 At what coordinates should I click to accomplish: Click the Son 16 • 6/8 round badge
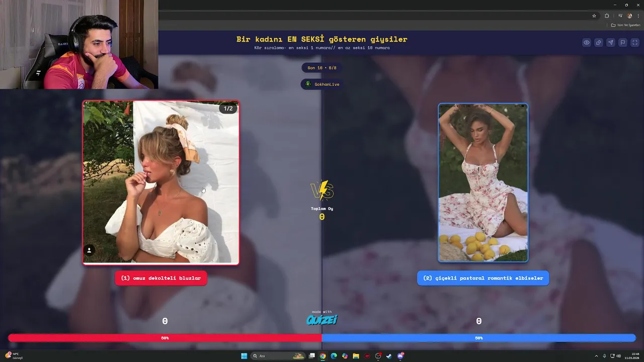[x=322, y=68]
